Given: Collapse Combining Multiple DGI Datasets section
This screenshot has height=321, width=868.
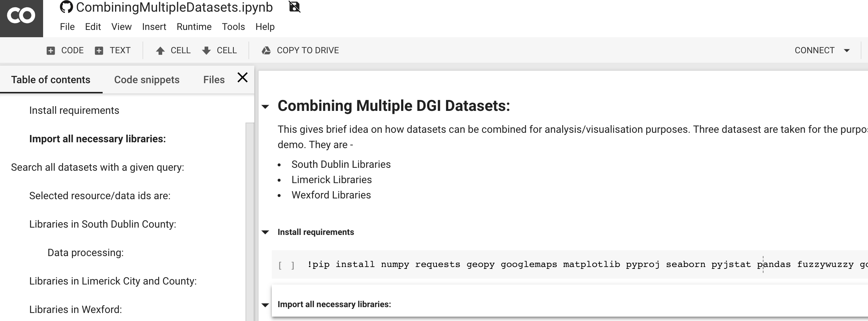Looking at the screenshot, I should [266, 107].
